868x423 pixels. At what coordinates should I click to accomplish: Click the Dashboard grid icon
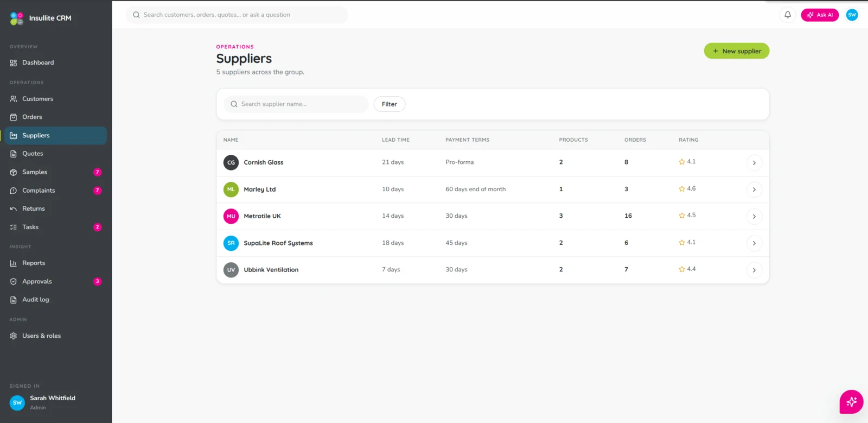[14, 63]
